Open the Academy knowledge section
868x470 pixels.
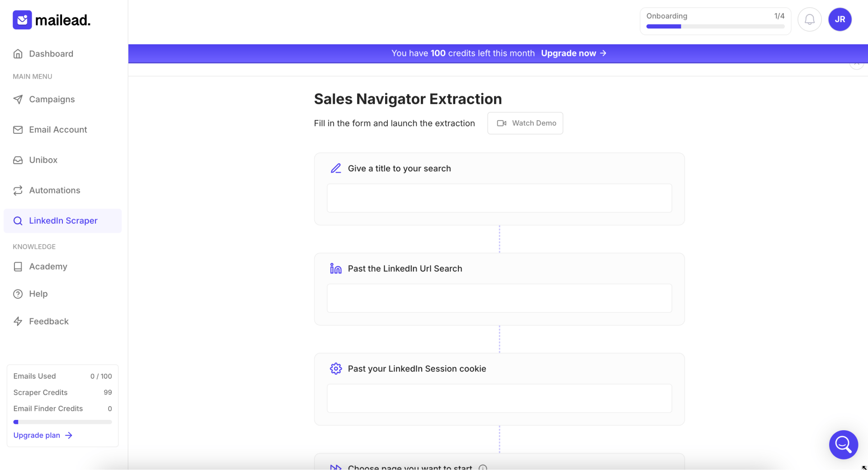(48, 267)
